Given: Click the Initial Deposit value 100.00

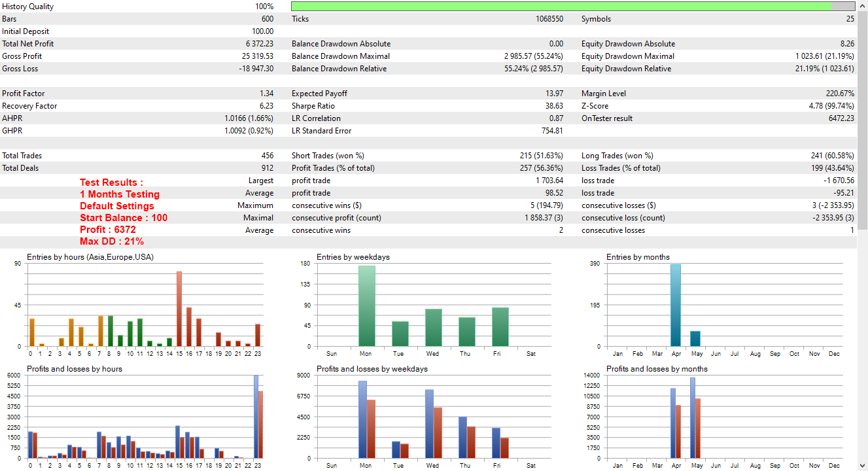Looking at the screenshot, I should pyautogui.click(x=263, y=31).
